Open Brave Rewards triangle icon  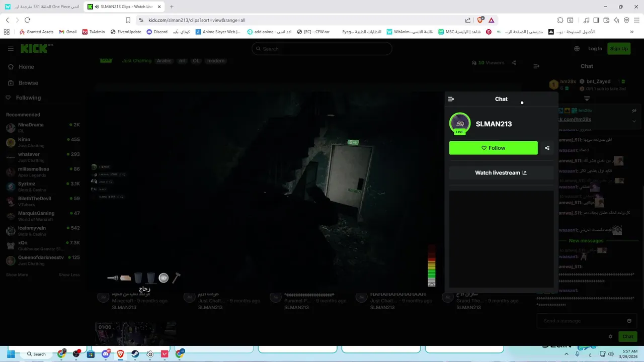click(491, 20)
